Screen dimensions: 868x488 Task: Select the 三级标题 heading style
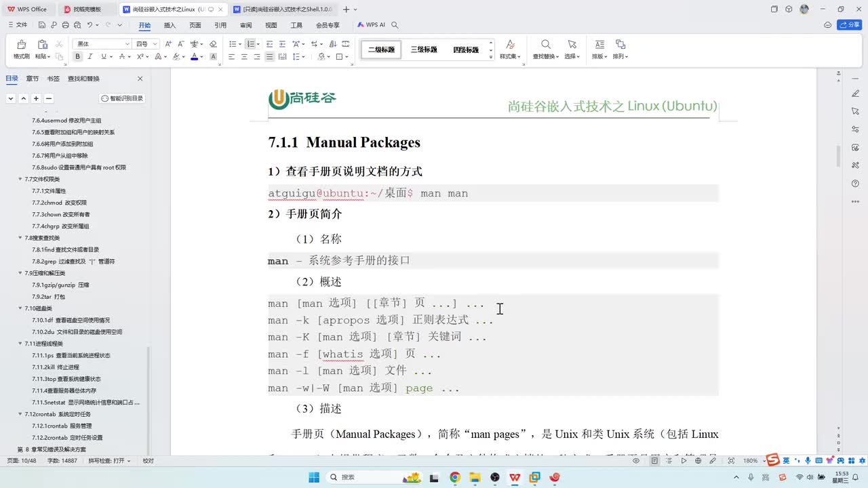point(424,49)
